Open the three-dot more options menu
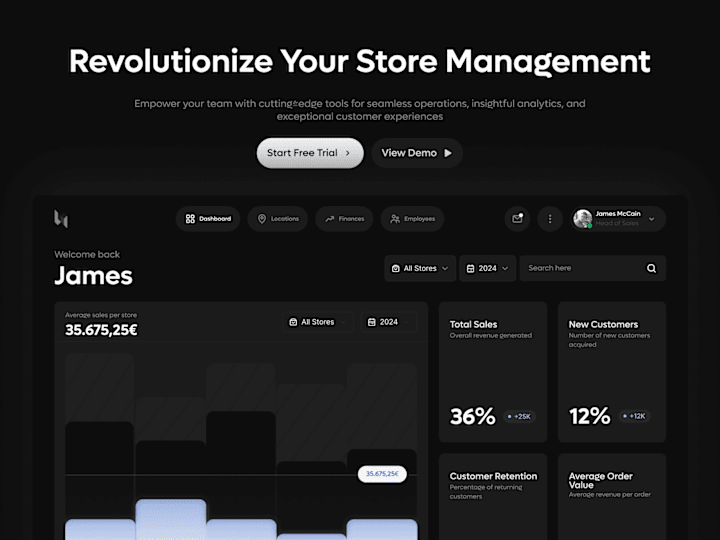This screenshot has width=720, height=540. point(550,219)
